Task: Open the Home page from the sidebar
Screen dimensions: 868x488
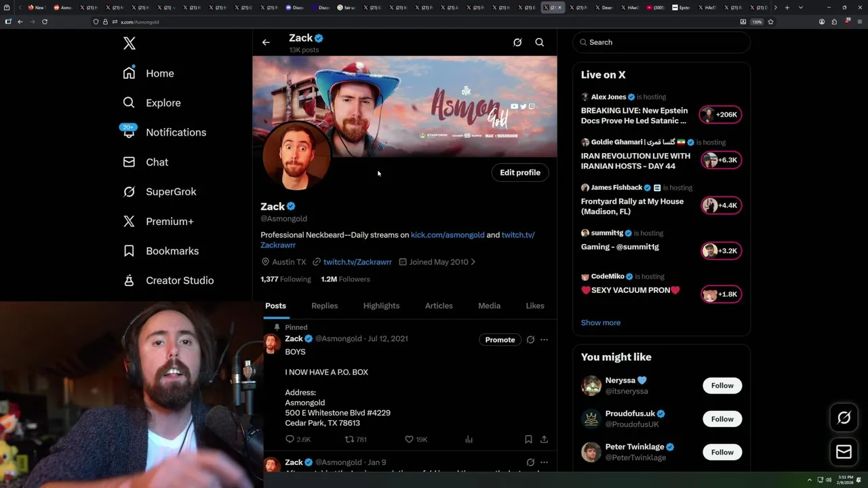Action: [x=149, y=73]
